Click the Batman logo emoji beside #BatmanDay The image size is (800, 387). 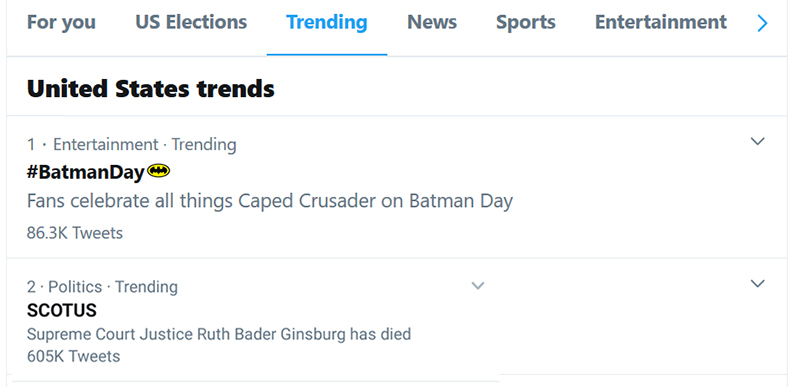point(159,171)
